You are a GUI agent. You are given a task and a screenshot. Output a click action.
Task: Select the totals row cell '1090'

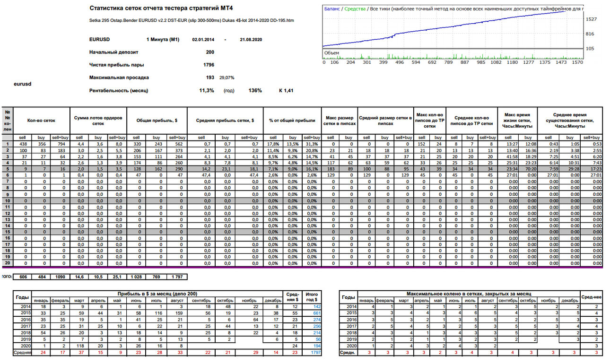pos(60,276)
